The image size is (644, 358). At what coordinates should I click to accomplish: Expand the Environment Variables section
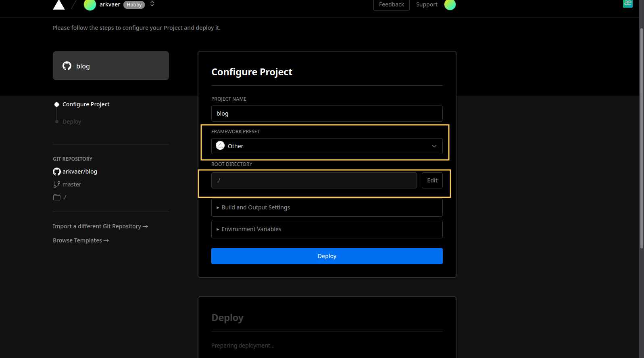[x=327, y=229]
